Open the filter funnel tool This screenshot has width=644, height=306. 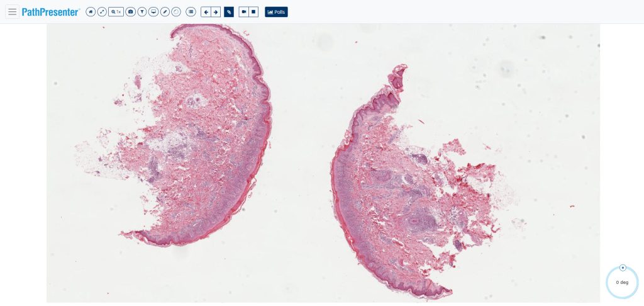tap(142, 12)
